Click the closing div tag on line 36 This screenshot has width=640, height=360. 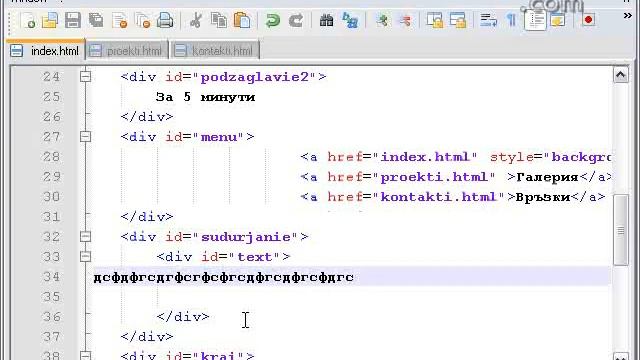pos(183,316)
